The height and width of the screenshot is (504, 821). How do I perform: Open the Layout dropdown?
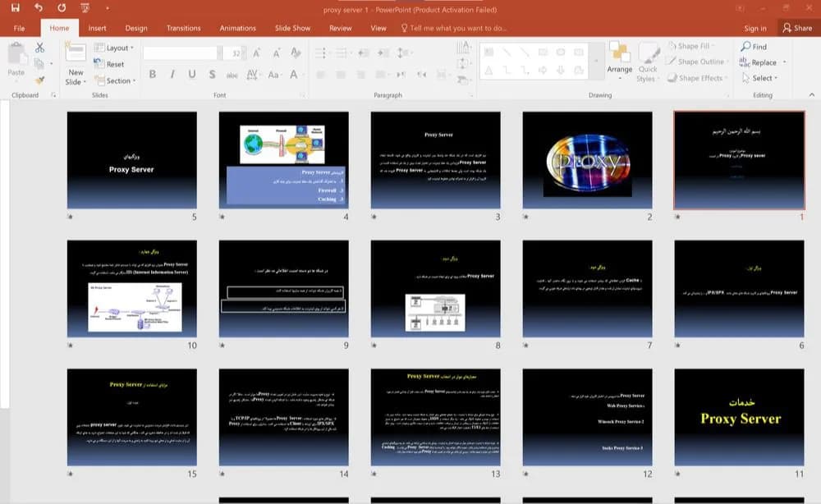coord(114,48)
